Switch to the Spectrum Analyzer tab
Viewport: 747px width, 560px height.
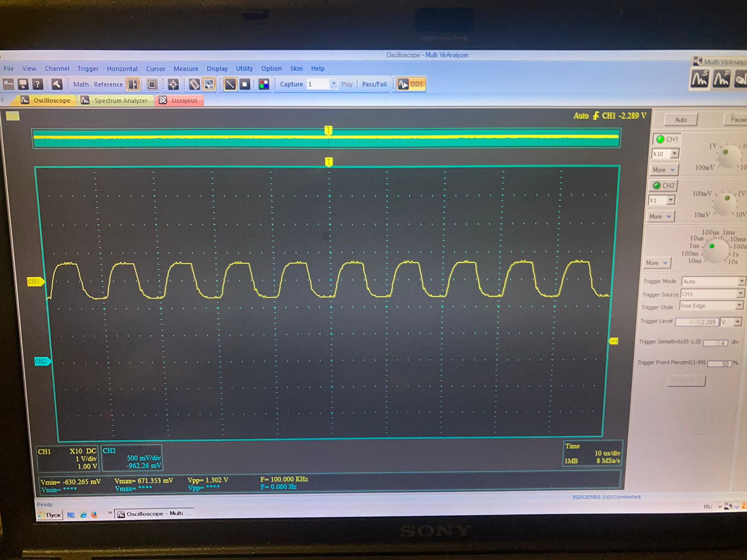[x=116, y=100]
